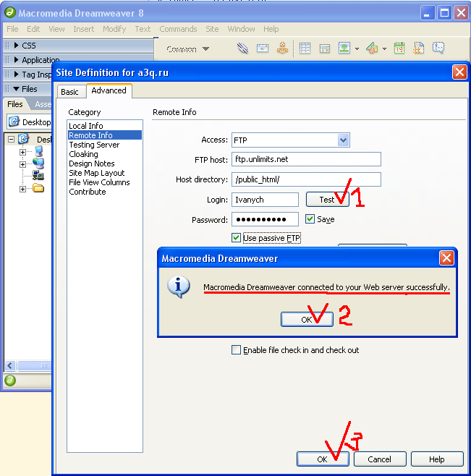Click the Test connection button
The width and height of the screenshot is (471, 476).
click(327, 200)
